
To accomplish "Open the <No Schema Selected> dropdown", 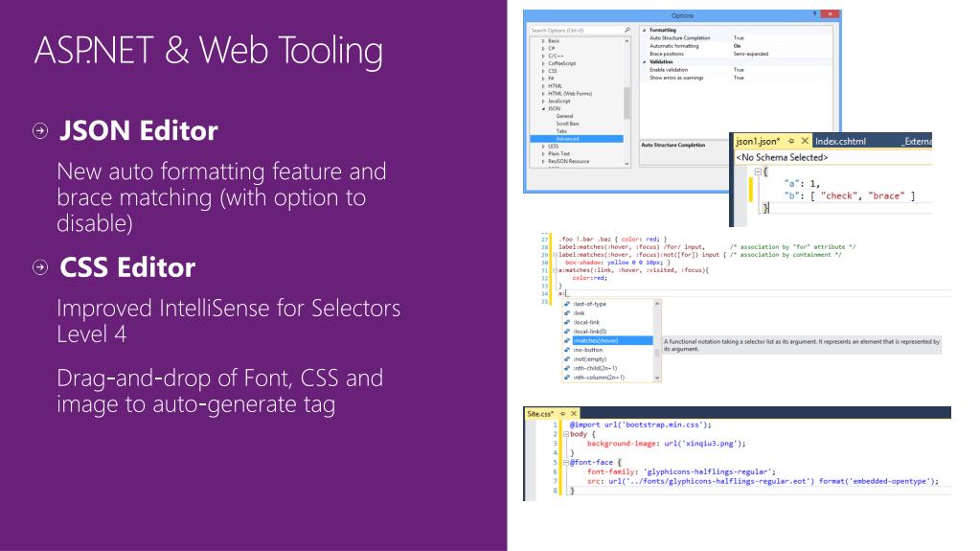I will pos(832,157).
